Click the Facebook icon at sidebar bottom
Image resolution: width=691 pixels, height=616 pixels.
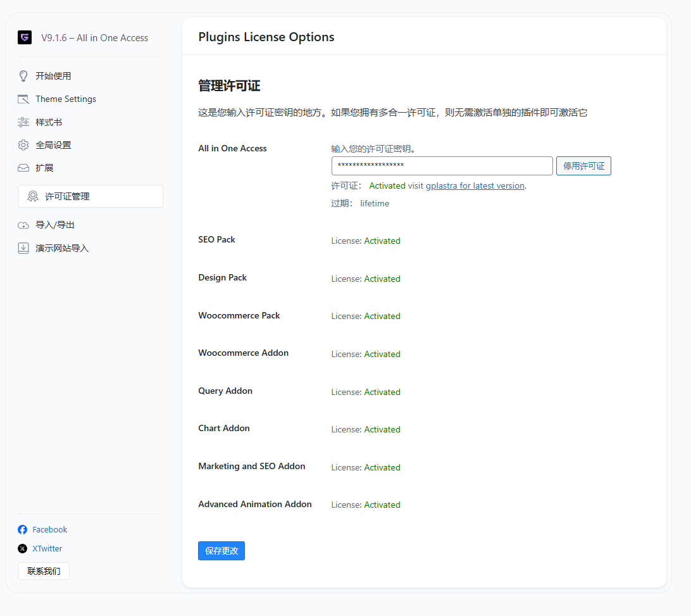(x=22, y=529)
